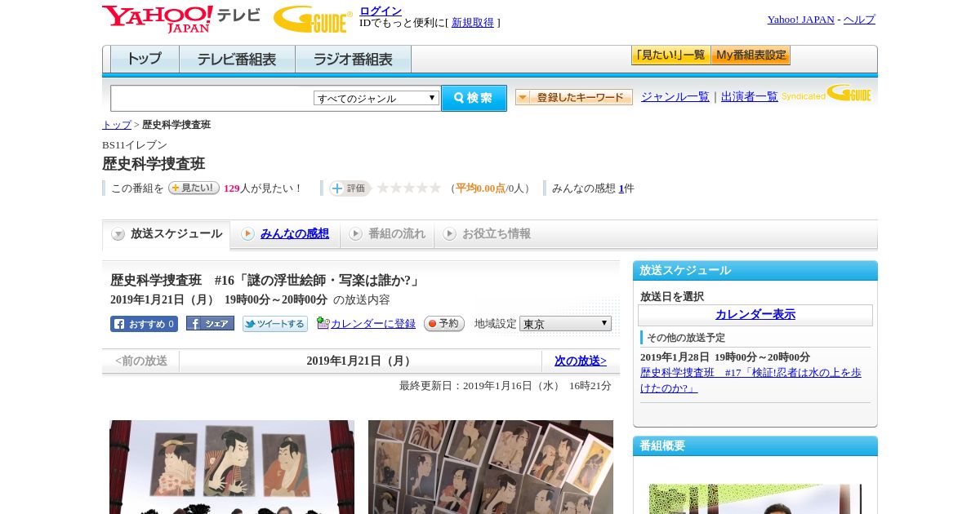Image resolution: width=980 pixels, height=514 pixels.
Task: Click the ログイン link
Action: point(381,11)
